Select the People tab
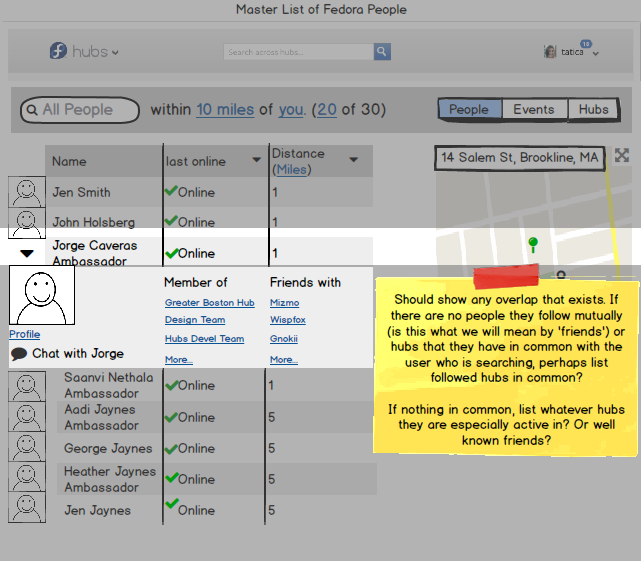This screenshot has width=641, height=561. [x=469, y=110]
